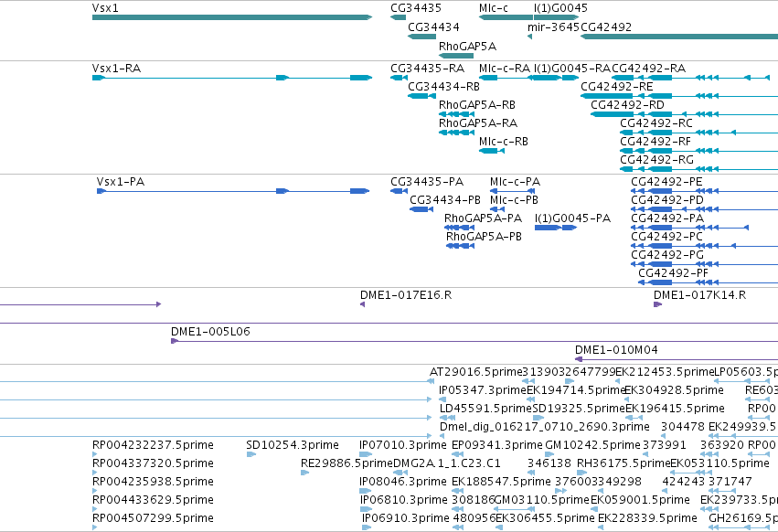778x532 pixels.
Task: Click the CG34434-PB protein label
Action: 445,200
